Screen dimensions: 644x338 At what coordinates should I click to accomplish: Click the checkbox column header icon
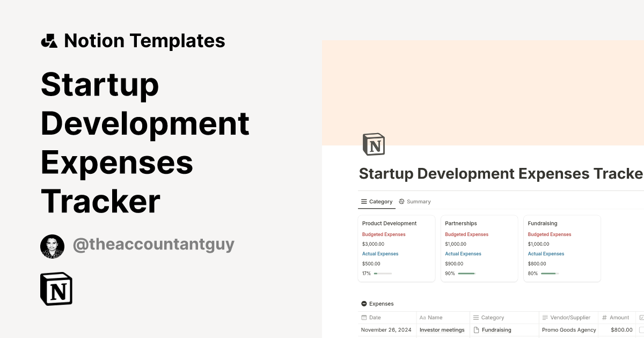click(x=642, y=318)
